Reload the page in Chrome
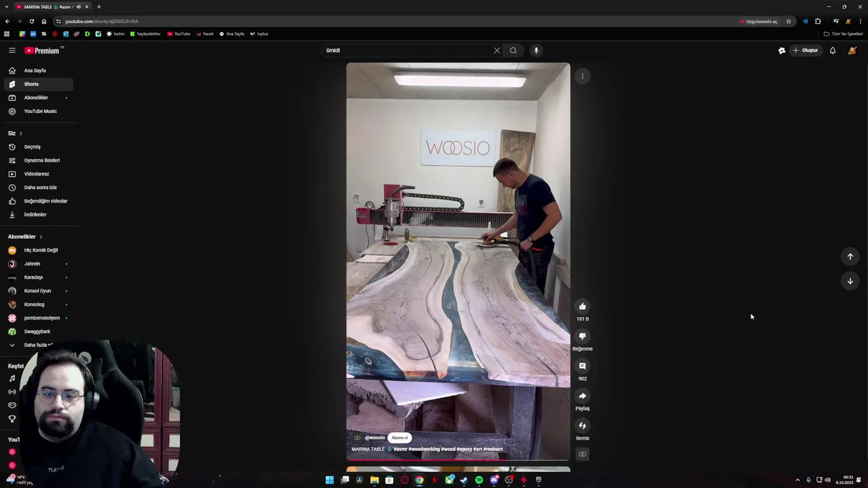Image resolution: width=868 pixels, height=488 pixels. (31, 22)
